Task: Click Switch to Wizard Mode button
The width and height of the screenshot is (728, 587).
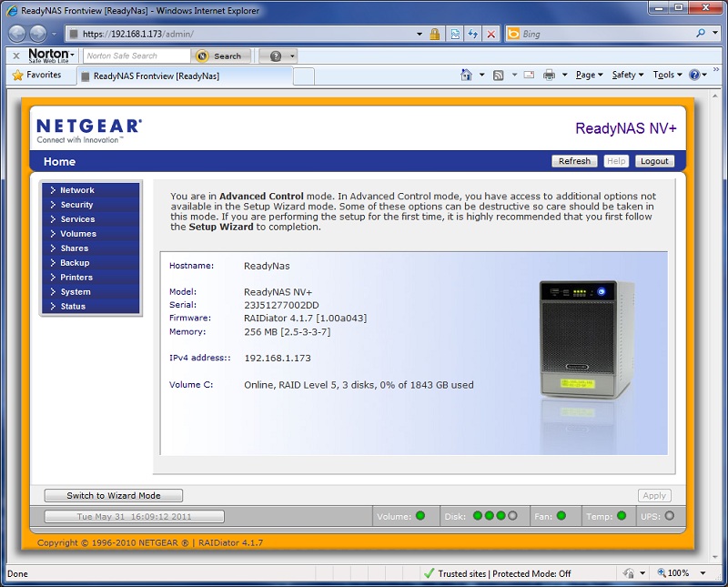Action: click(x=114, y=495)
